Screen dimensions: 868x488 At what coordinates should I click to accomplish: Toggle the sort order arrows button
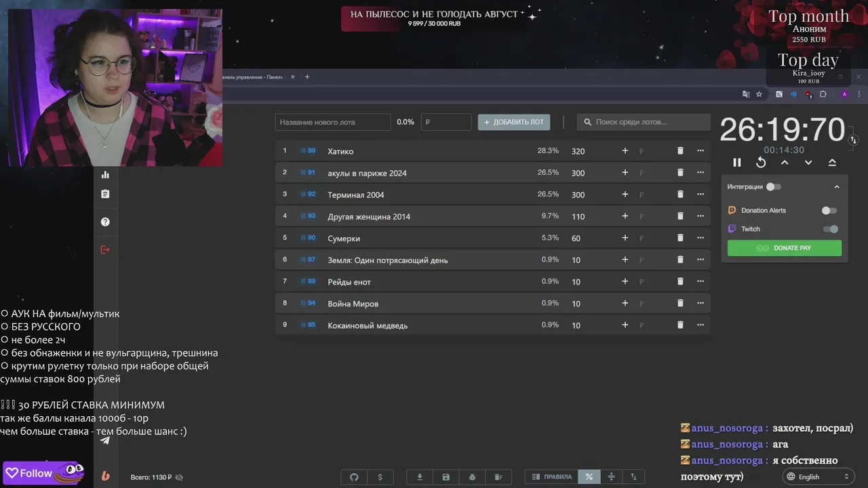tap(633, 477)
